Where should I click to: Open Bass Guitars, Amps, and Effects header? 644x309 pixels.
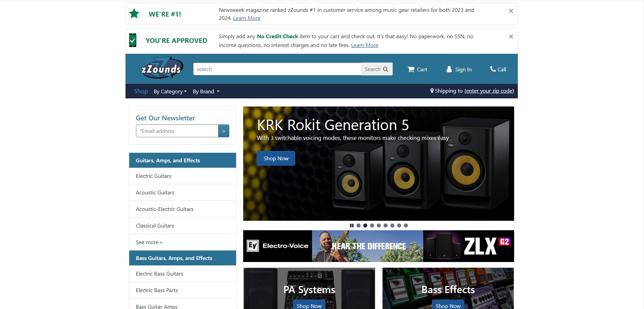point(183,258)
